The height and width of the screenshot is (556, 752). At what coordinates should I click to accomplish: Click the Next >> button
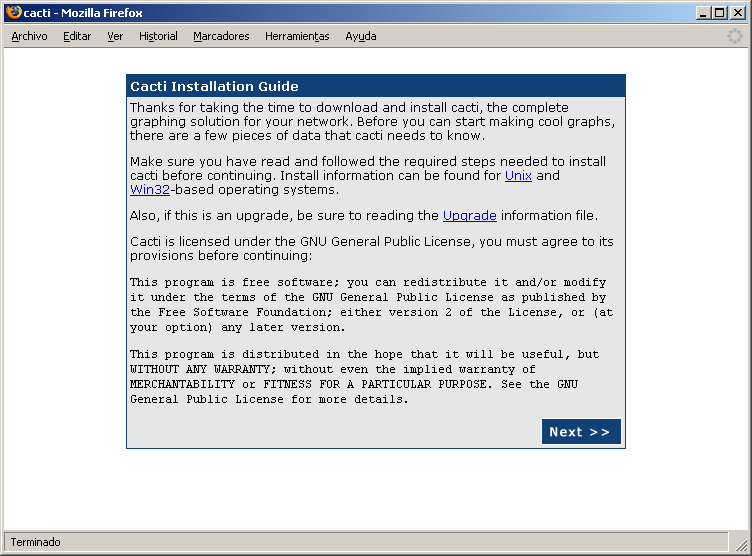click(581, 432)
